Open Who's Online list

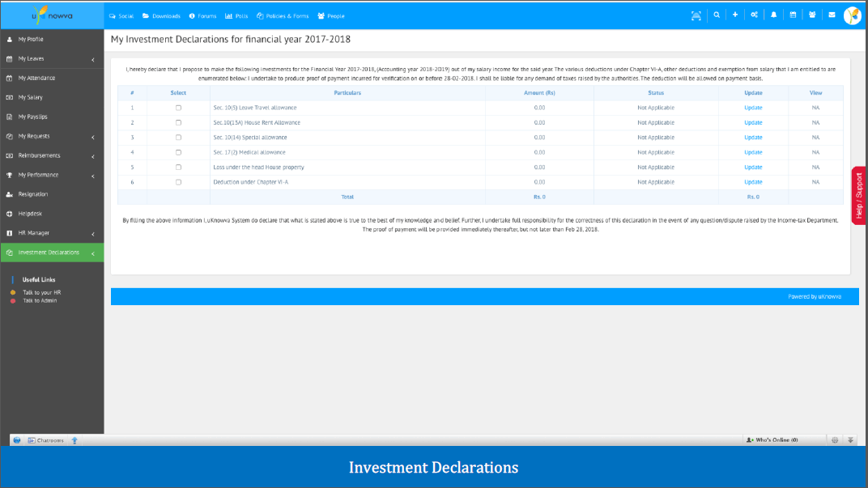coord(772,440)
